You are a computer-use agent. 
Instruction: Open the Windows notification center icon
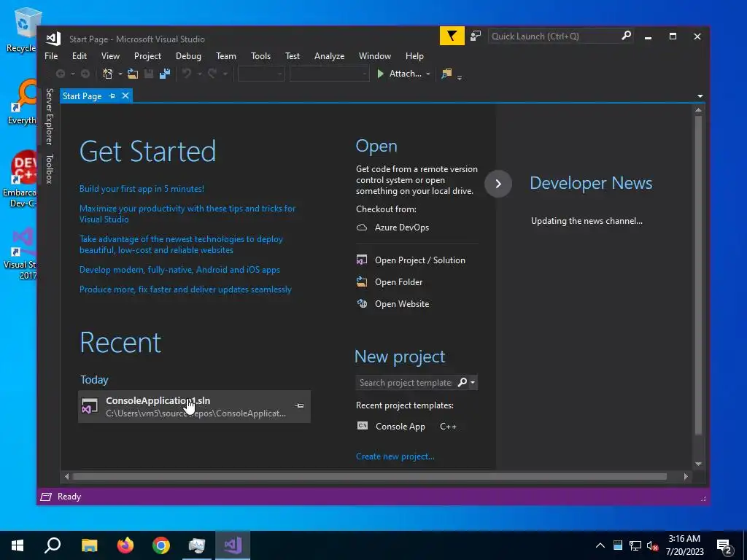point(724,545)
